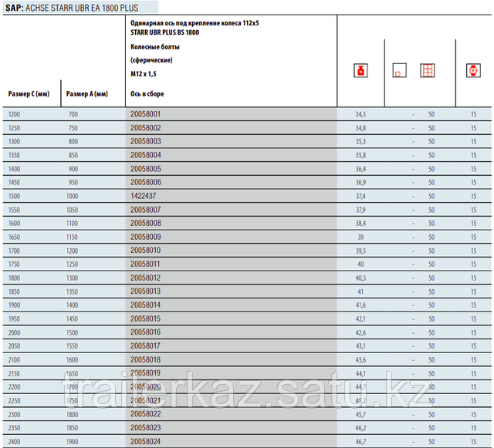Click the 'Ось в сборе' header label

(x=147, y=94)
